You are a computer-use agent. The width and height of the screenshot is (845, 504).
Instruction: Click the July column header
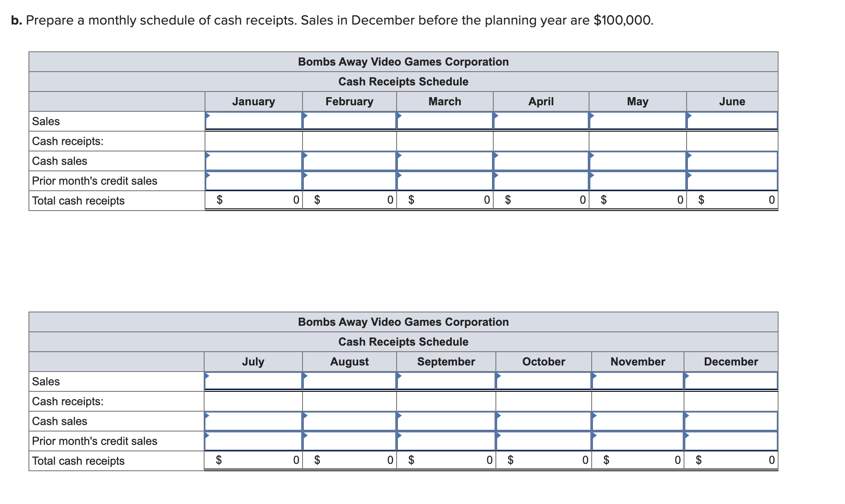click(253, 362)
